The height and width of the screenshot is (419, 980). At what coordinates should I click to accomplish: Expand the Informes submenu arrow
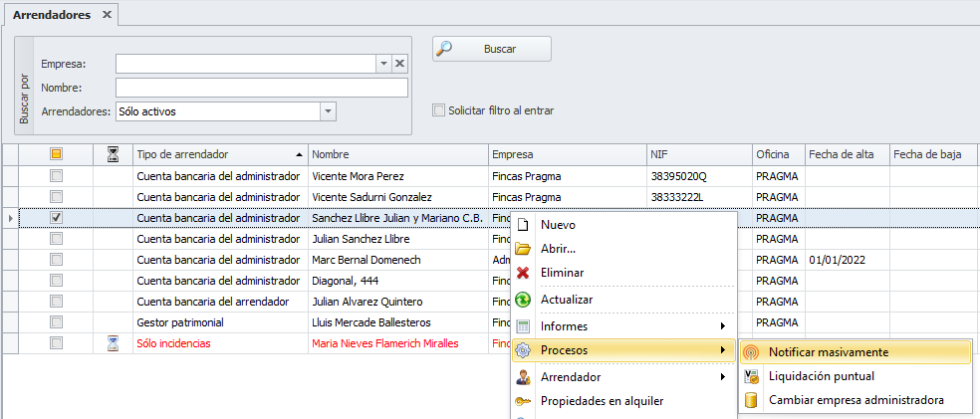[x=722, y=326]
